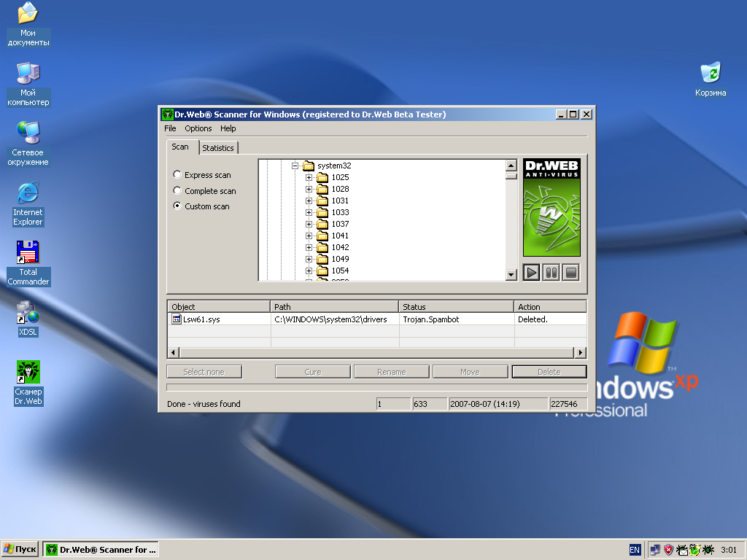Open the Help menu

pos(228,128)
